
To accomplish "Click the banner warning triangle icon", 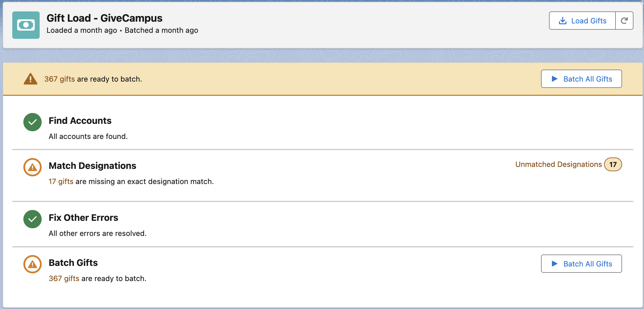I will 31,79.
